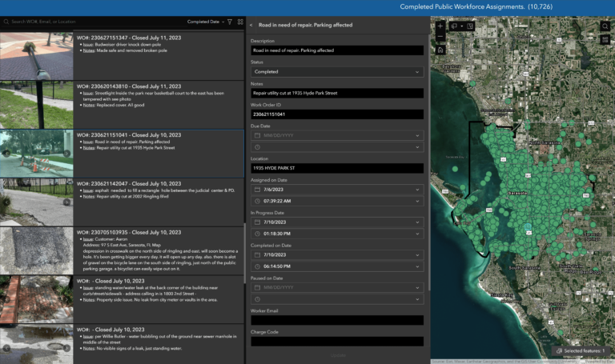
Task: Click the crosswalk depression photo thumbnail
Action: click(x=36, y=250)
